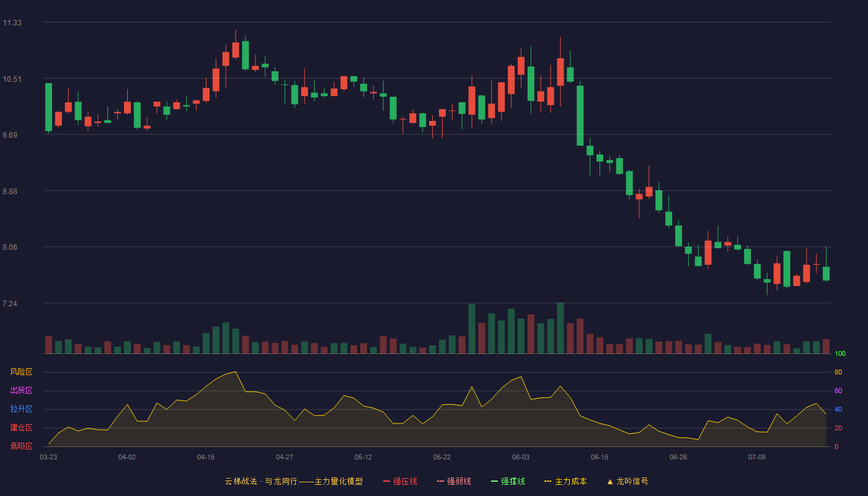
Task: Click the yellow dashed 主力成本 legend icon
Action: click(x=548, y=481)
